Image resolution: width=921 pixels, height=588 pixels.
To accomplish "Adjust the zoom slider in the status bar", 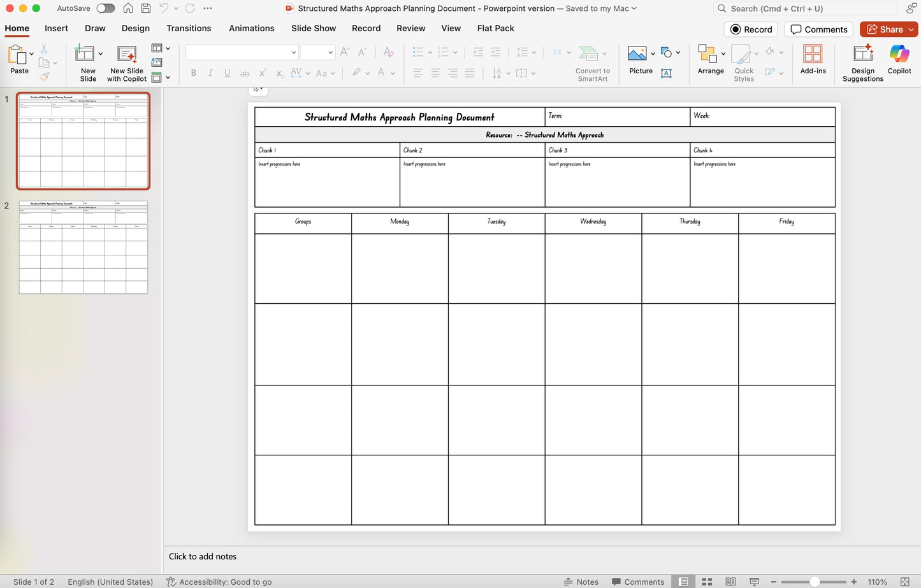I will click(813, 582).
